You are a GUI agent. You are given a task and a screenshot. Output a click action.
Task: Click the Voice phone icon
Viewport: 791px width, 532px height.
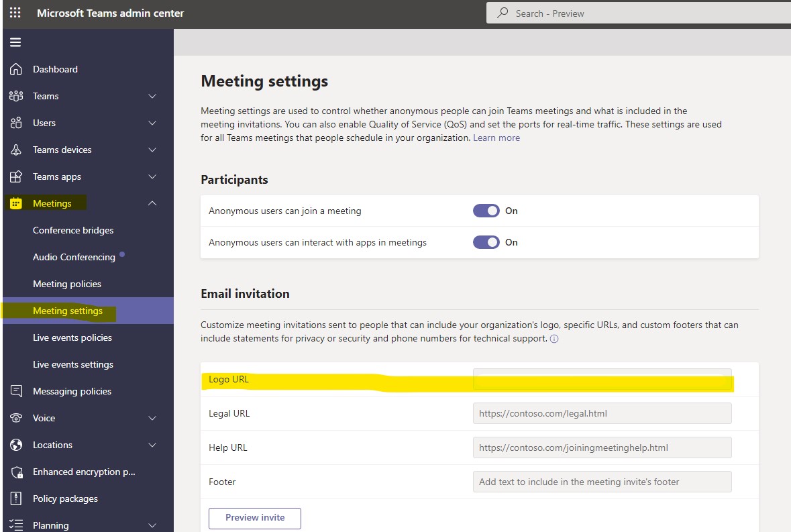pos(16,418)
